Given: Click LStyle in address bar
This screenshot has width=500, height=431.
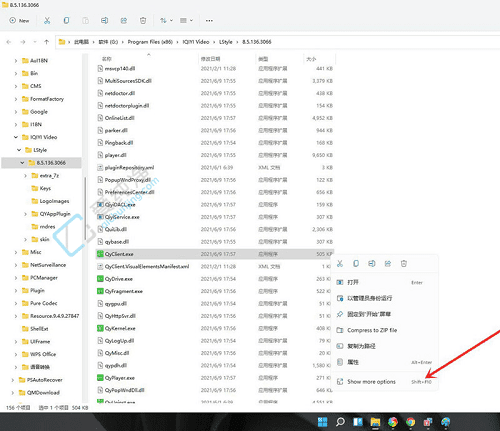Looking at the screenshot, I should click(226, 42).
